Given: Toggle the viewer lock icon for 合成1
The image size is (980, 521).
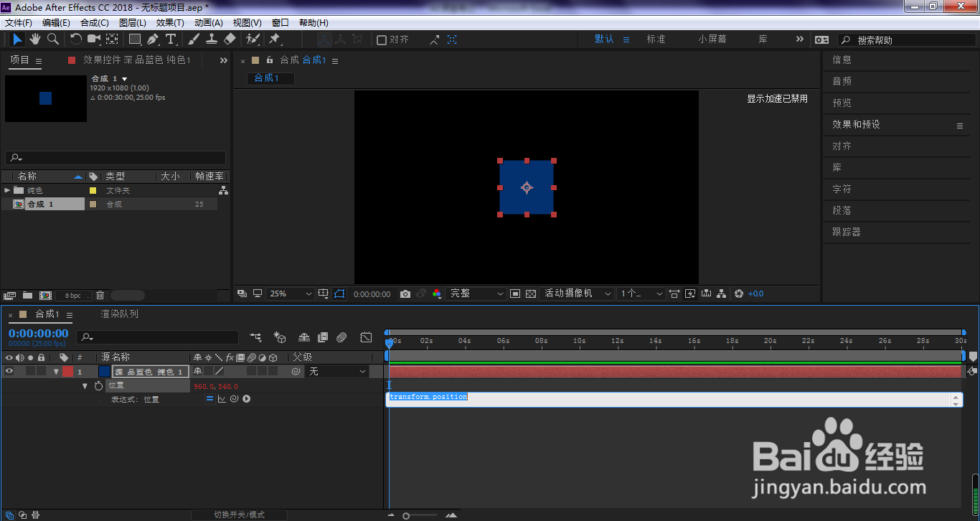Looking at the screenshot, I should [270, 60].
